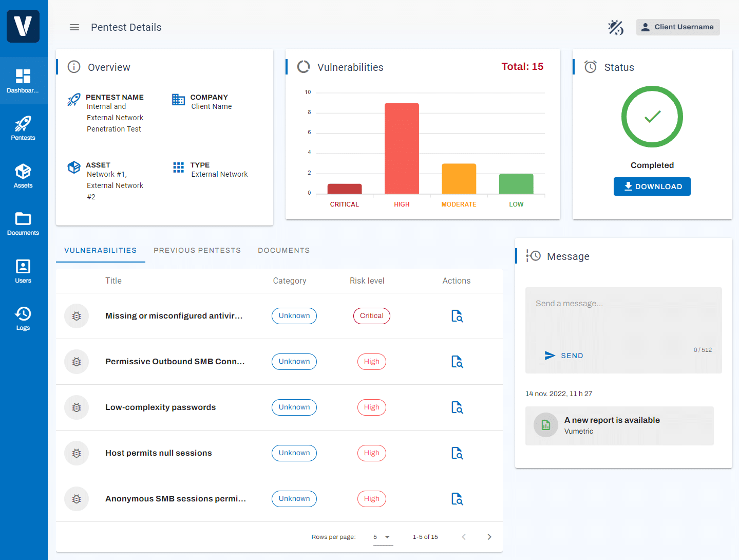This screenshot has width=739, height=560.
Task: Download the completed pentest report
Action: (x=652, y=186)
